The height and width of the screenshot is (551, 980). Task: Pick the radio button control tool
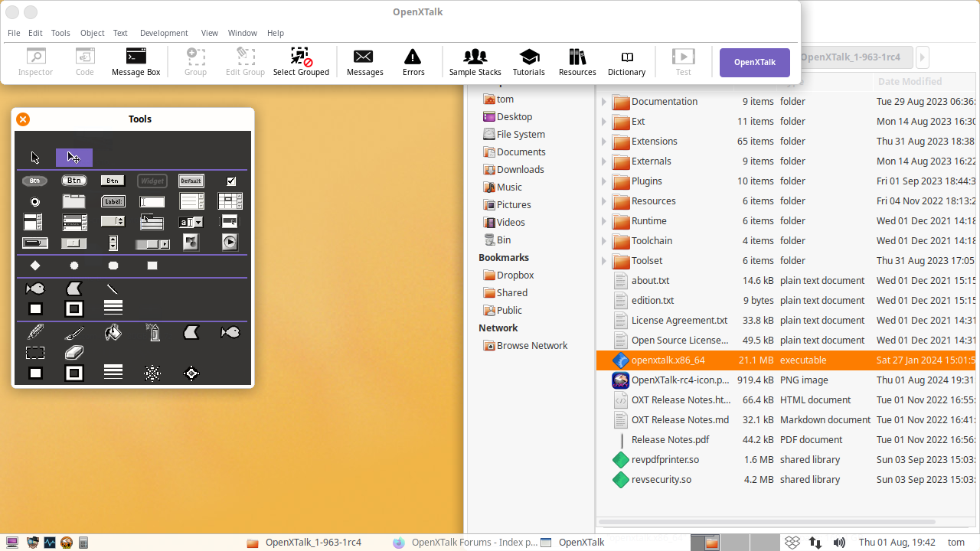[35, 202]
